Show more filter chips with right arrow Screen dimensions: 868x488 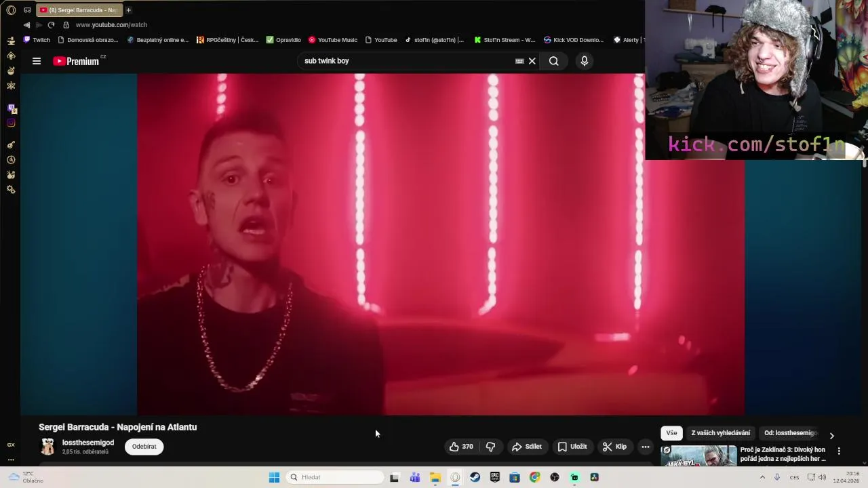832,436
